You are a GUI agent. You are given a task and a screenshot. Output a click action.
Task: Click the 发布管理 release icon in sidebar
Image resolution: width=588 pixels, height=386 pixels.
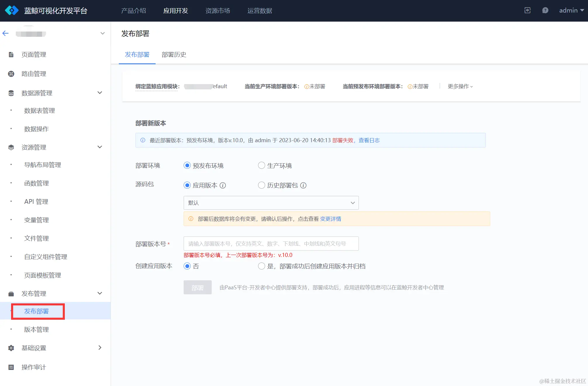(11, 293)
